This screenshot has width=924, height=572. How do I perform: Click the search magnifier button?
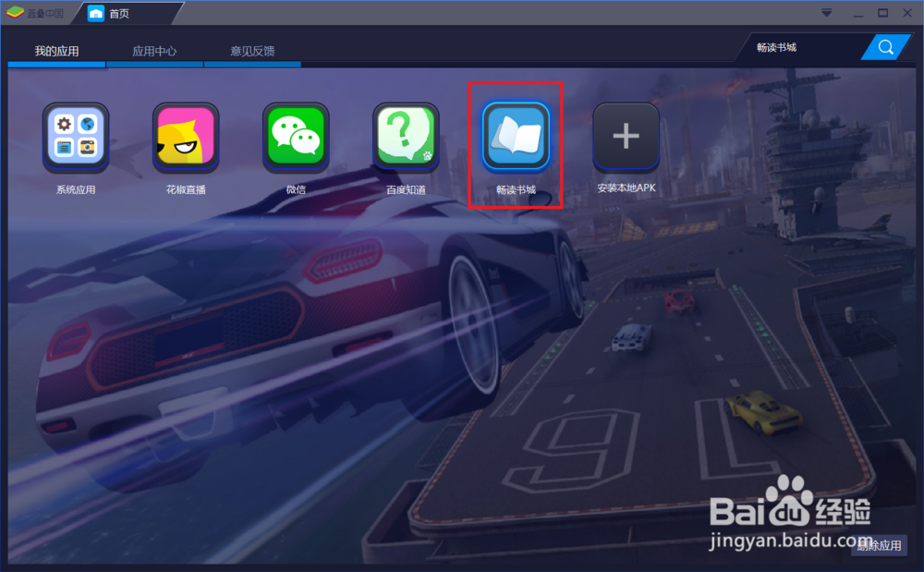tap(886, 47)
